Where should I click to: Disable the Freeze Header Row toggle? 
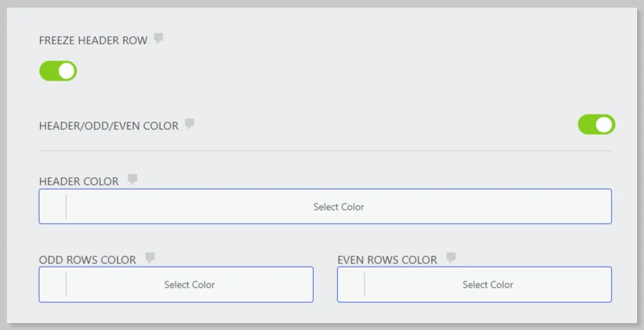coord(58,71)
